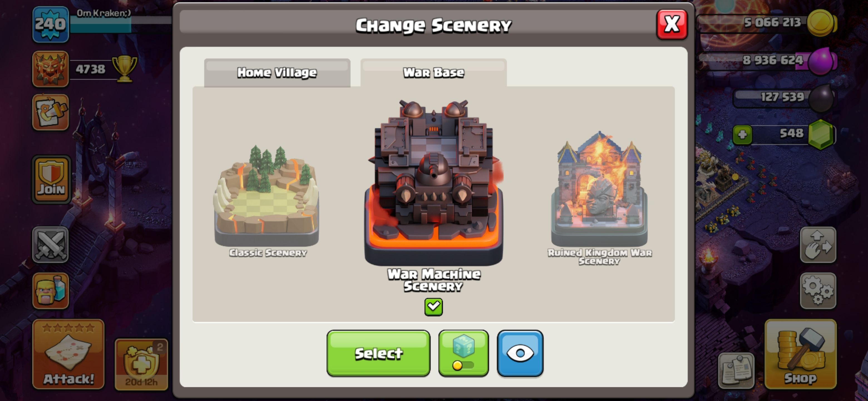Tap the crossed swords battle log icon
868x401 pixels.
pyautogui.click(x=50, y=244)
